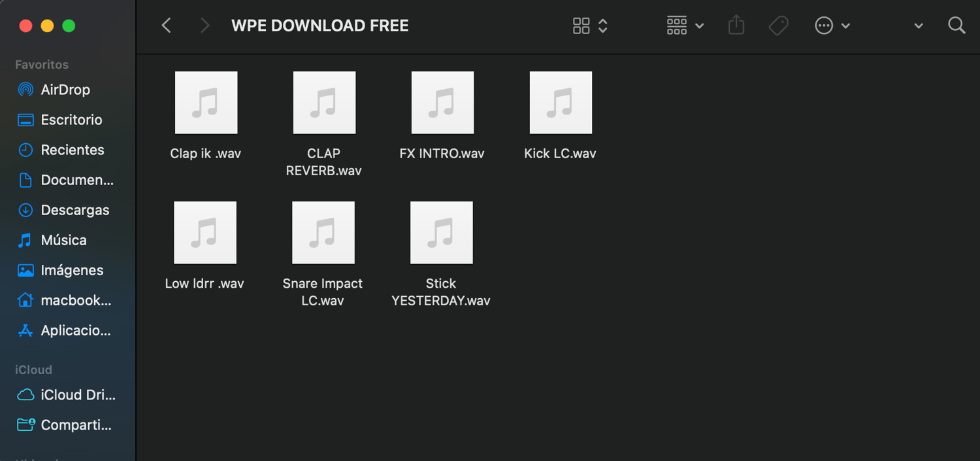Open Aplicaciones from the sidebar
The width and height of the screenshot is (980, 461).
pyautogui.click(x=64, y=330)
